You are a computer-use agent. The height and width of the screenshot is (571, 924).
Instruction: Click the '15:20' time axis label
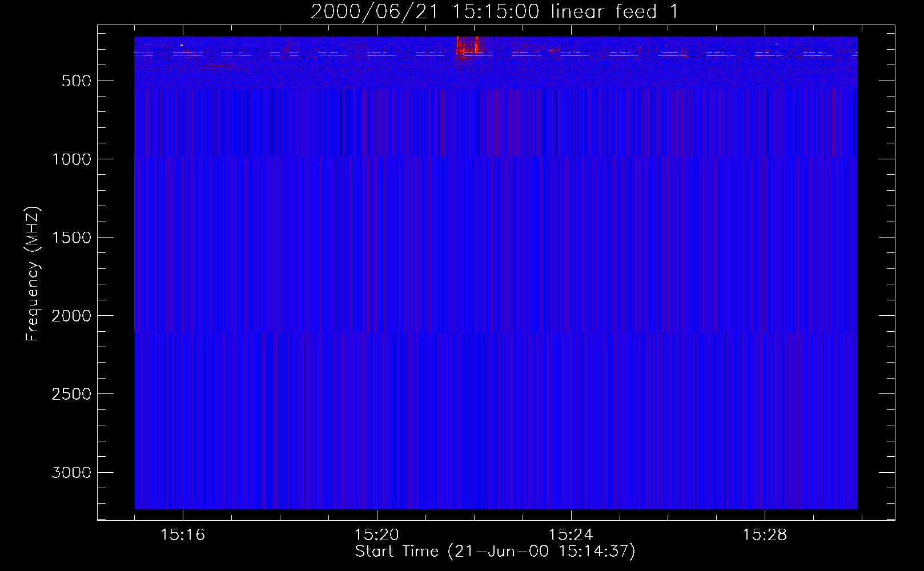(377, 535)
